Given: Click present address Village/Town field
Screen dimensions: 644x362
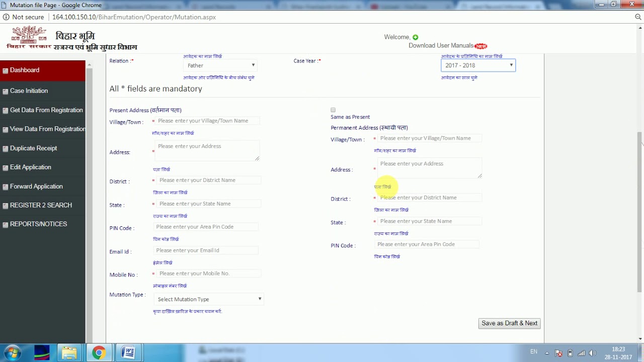Looking at the screenshot, I should coord(207,121).
